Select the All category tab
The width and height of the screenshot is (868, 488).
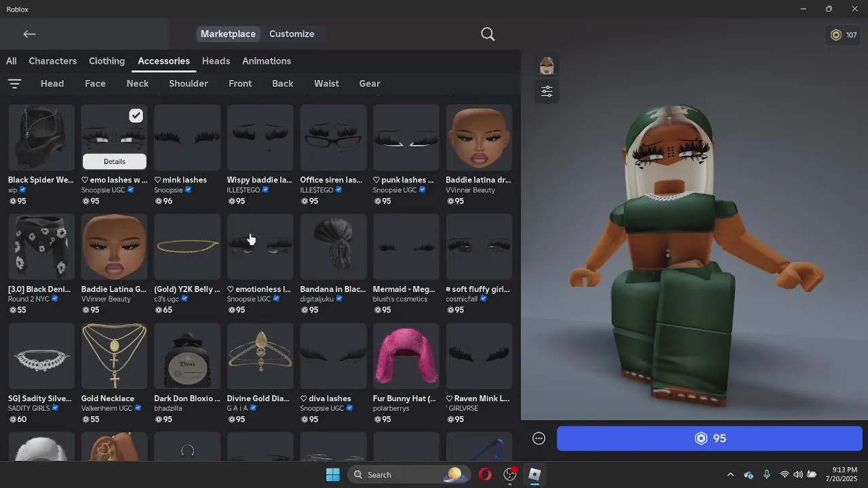[x=12, y=61]
